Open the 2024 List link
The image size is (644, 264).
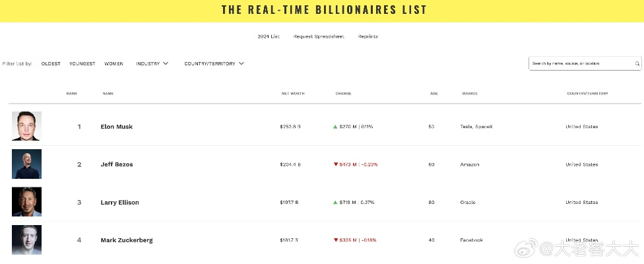pyautogui.click(x=269, y=36)
